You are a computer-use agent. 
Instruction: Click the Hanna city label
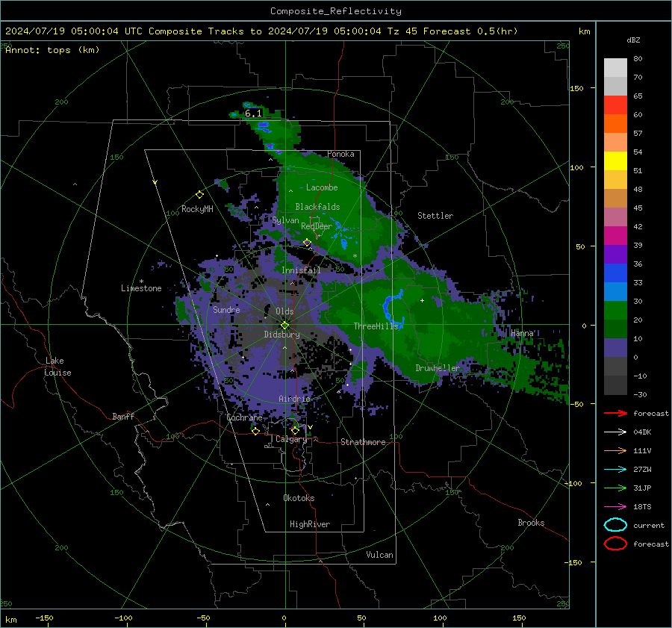click(522, 333)
